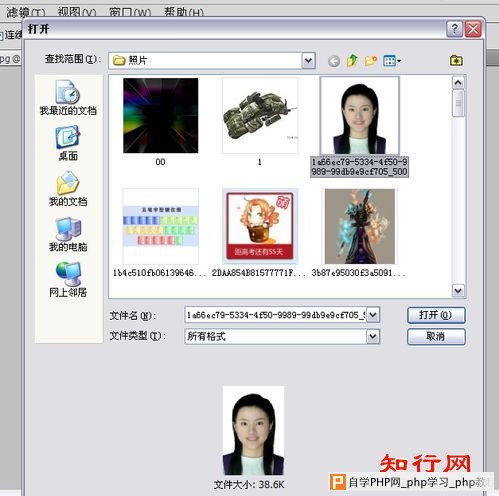Image resolution: width=499 pixels, height=496 pixels.
Task: Select the fantasy character thumbnail 3b87e95030
Action: pyautogui.click(x=359, y=226)
